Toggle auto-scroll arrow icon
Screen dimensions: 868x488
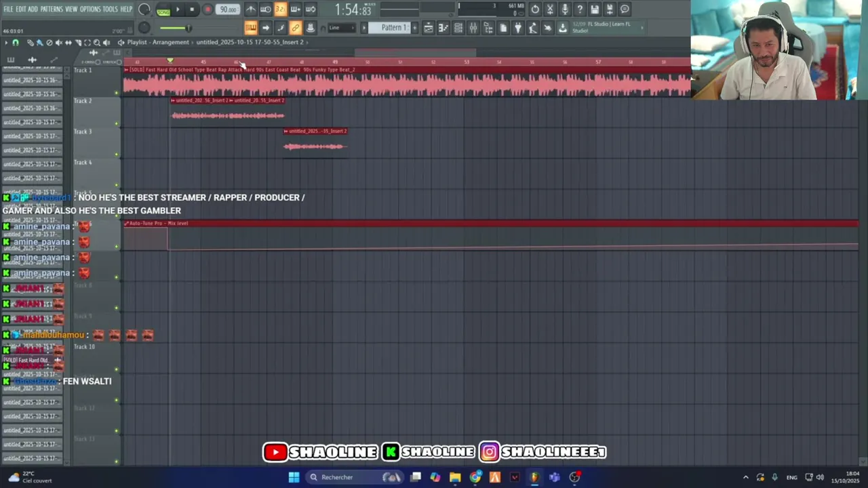[266, 28]
